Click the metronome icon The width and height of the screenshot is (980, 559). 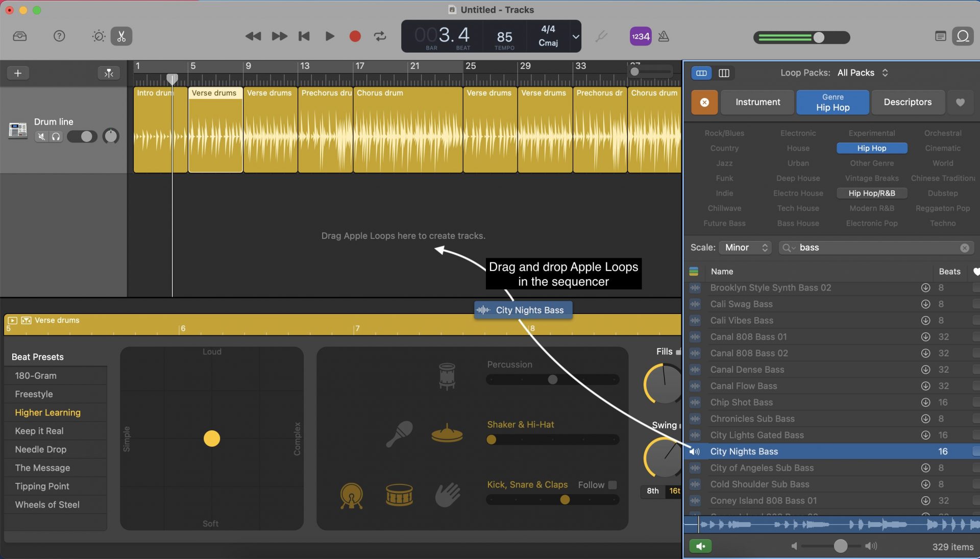click(664, 36)
